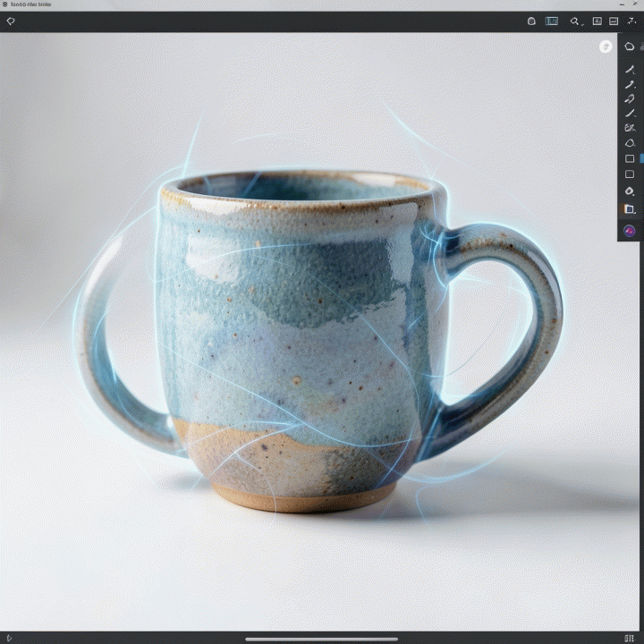Select the lower plain rectangle tool

click(630, 174)
